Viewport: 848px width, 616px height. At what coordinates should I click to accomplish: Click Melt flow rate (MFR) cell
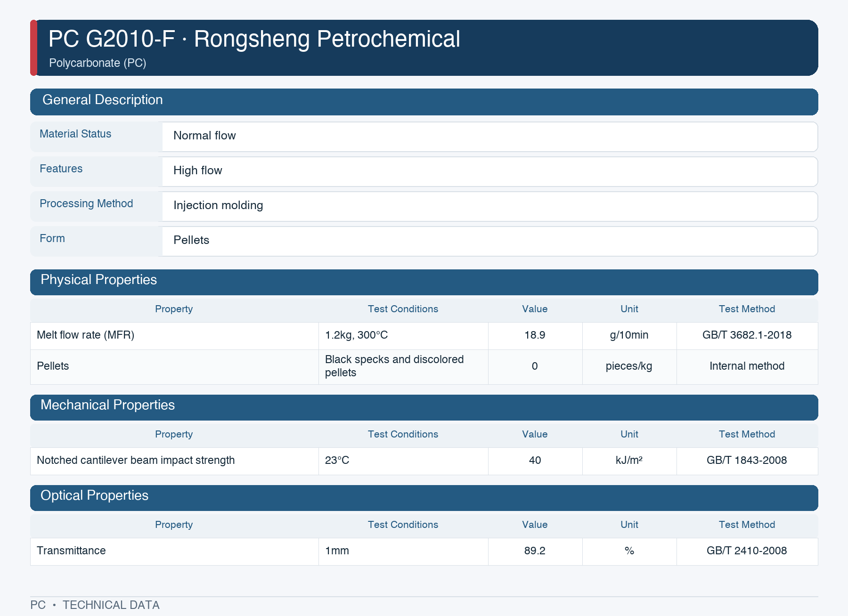(x=174, y=335)
